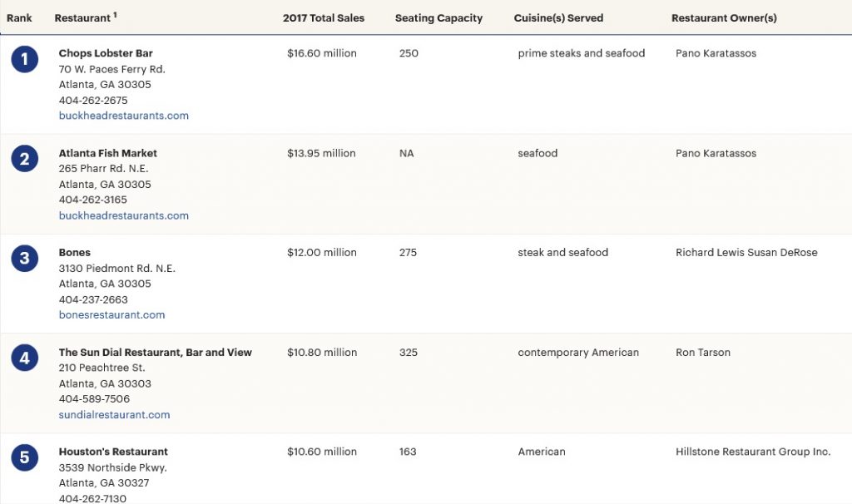Click the American cuisine for Houston's Restaurant

point(541,452)
